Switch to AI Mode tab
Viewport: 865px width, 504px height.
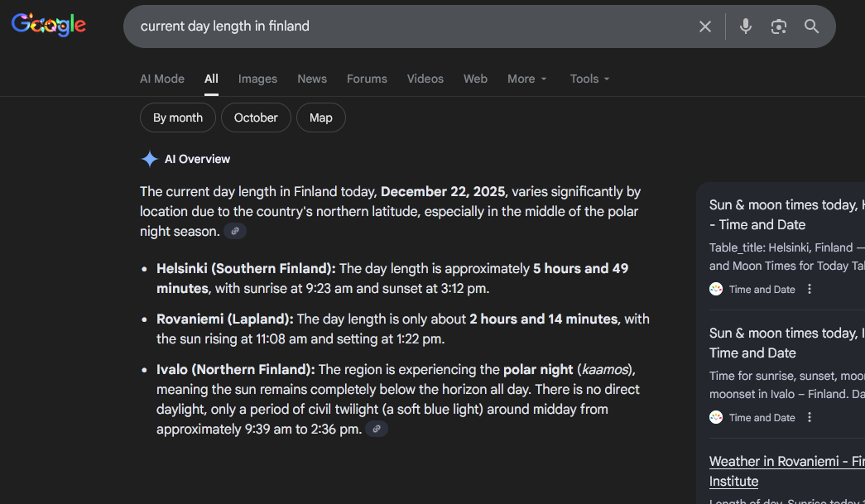[x=162, y=79]
